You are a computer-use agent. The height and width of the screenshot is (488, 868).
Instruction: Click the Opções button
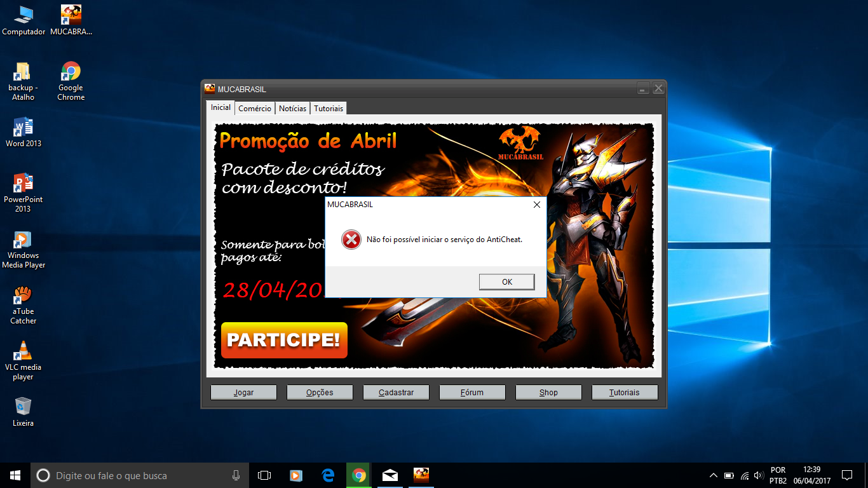[x=320, y=393]
